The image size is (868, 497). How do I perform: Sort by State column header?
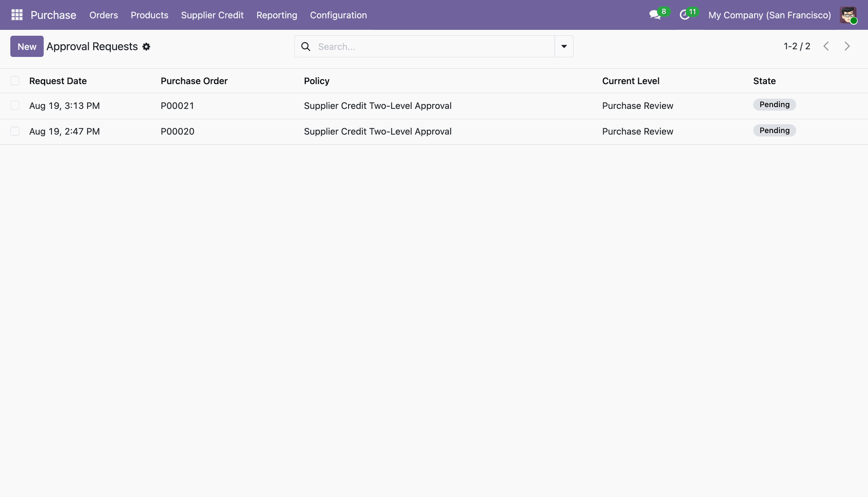[764, 81]
